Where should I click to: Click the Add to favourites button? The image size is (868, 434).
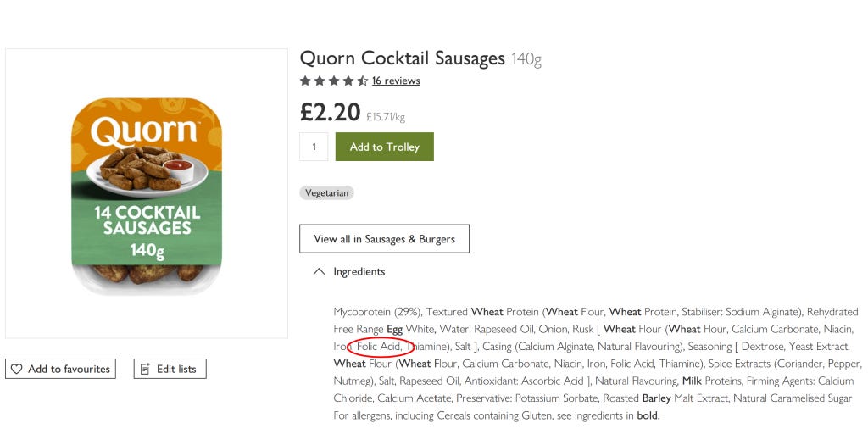tap(60, 369)
